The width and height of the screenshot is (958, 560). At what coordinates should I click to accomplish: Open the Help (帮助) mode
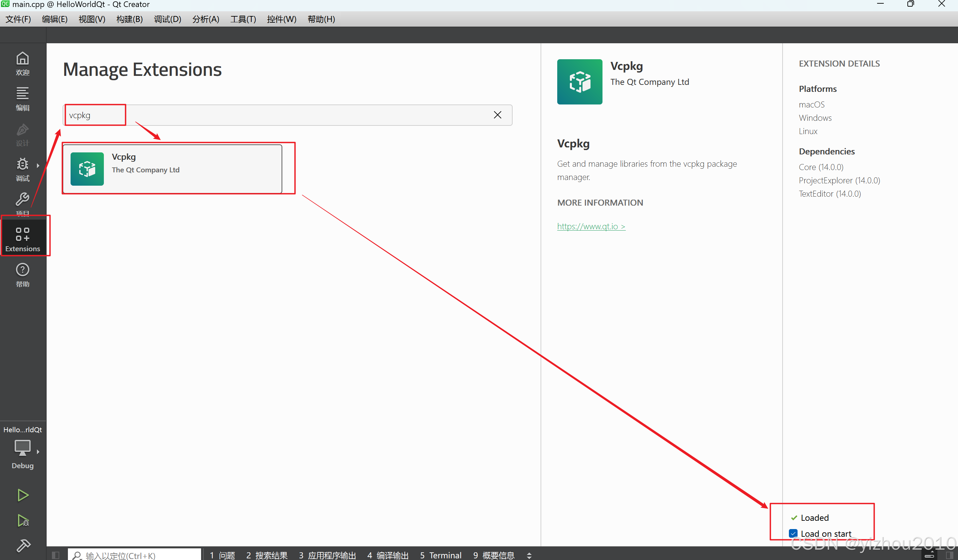coord(22,276)
